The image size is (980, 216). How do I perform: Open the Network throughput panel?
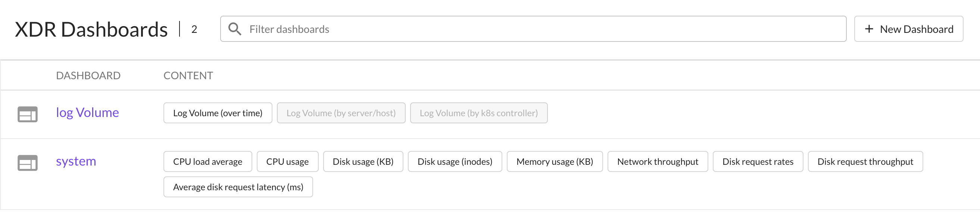coord(658,161)
